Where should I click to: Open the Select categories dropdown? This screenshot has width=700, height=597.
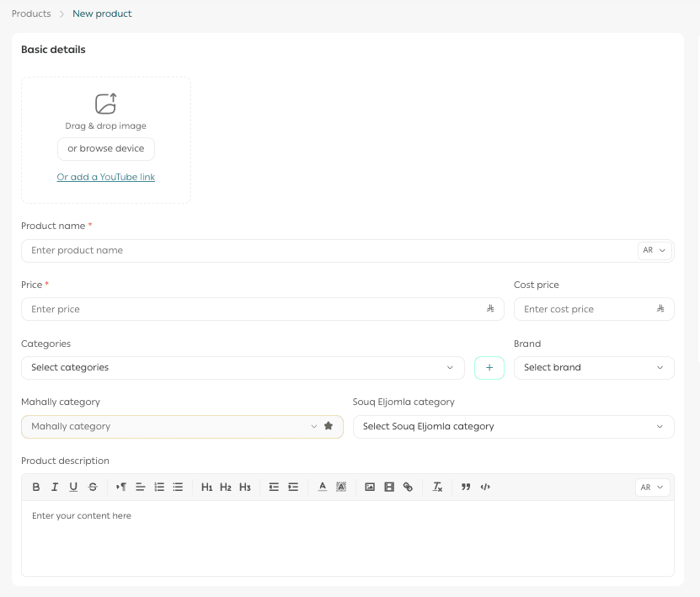coord(243,367)
